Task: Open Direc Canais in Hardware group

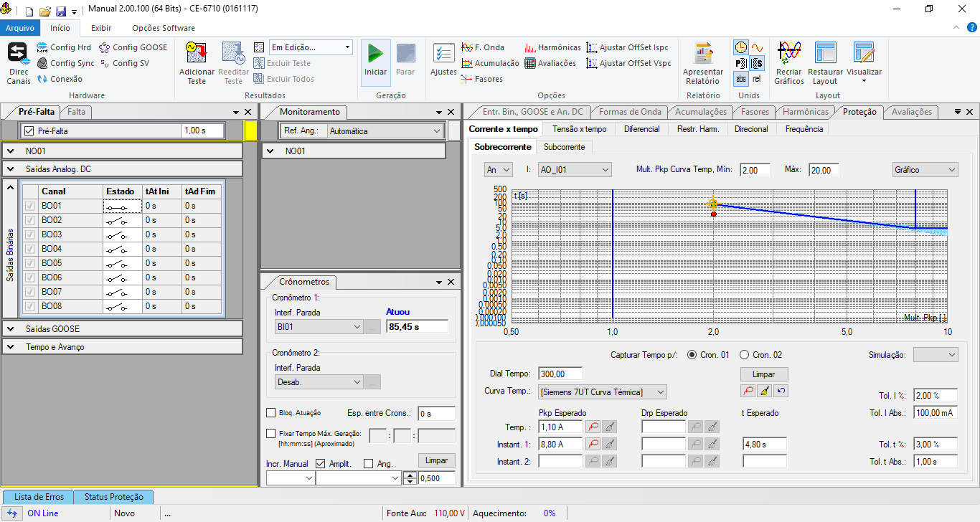Action: click(19, 63)
